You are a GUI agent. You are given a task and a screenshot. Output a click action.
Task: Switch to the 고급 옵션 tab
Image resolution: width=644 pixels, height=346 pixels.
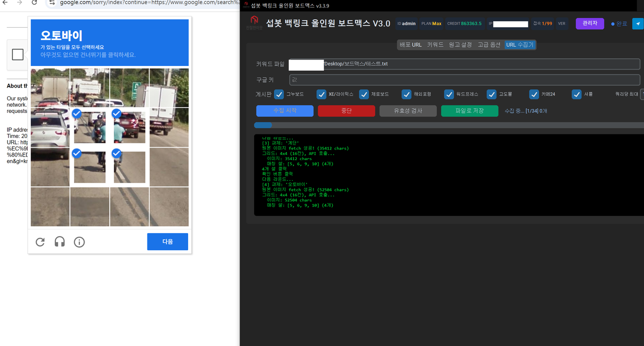(x=489, y=45)
